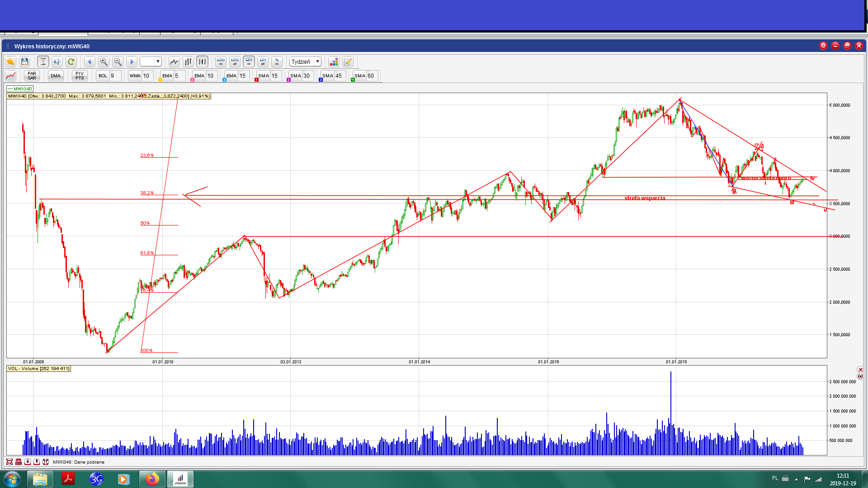Zoom in with the magnifier plus icon
The image size is (868, 488).
(104, 61)
